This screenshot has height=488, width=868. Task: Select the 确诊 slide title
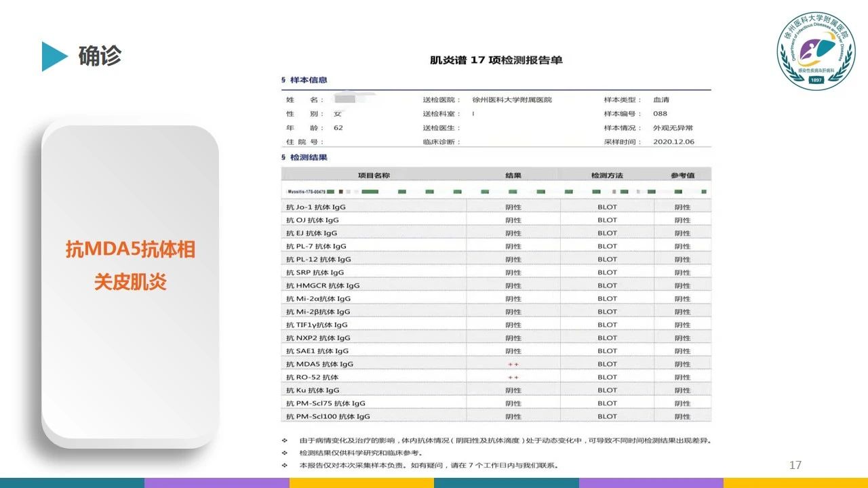click(x=100, y=56)
